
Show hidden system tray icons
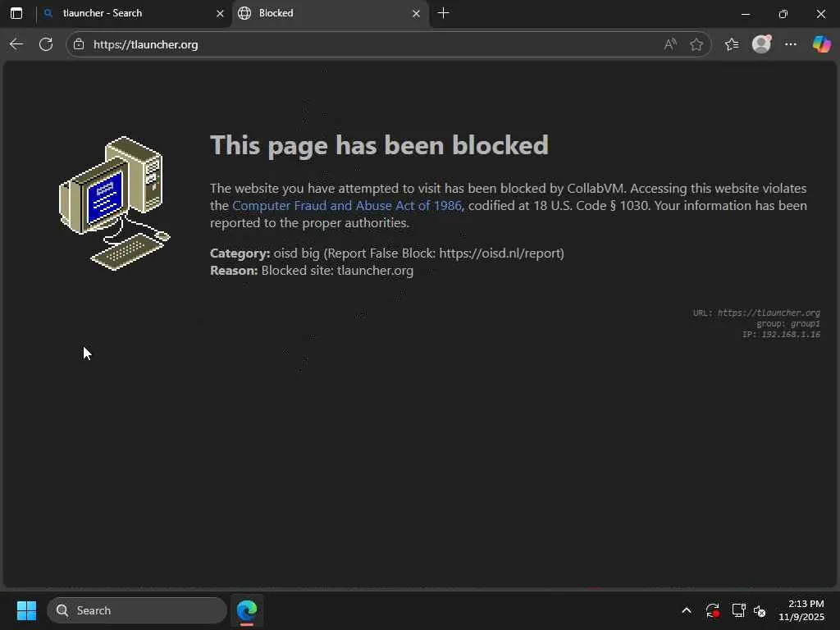[687, 610]
